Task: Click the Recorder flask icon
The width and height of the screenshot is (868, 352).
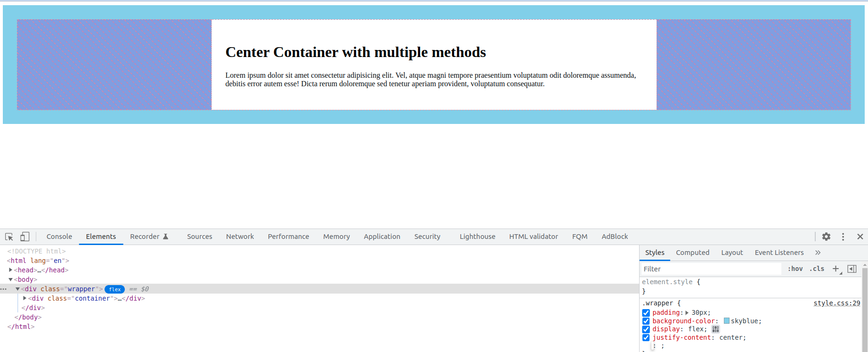Action: pyautogui.click(x=165, y=237)
